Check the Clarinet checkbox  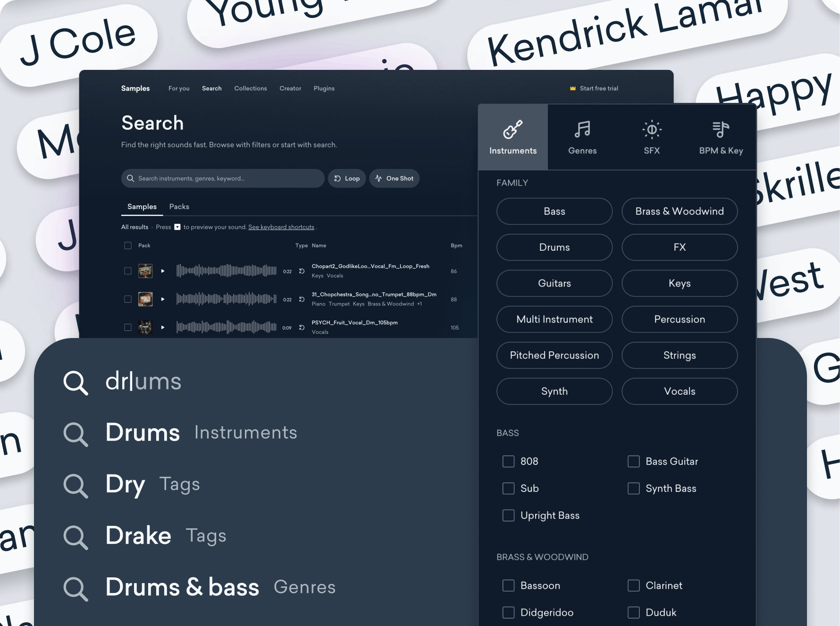click(x=634, y=585)
